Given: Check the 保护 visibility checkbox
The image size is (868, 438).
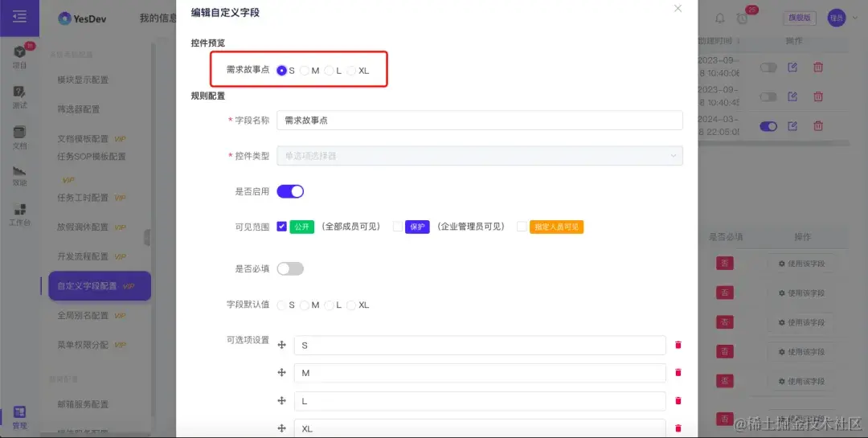Looking at the screenshot, I should (x=398, y=227).
